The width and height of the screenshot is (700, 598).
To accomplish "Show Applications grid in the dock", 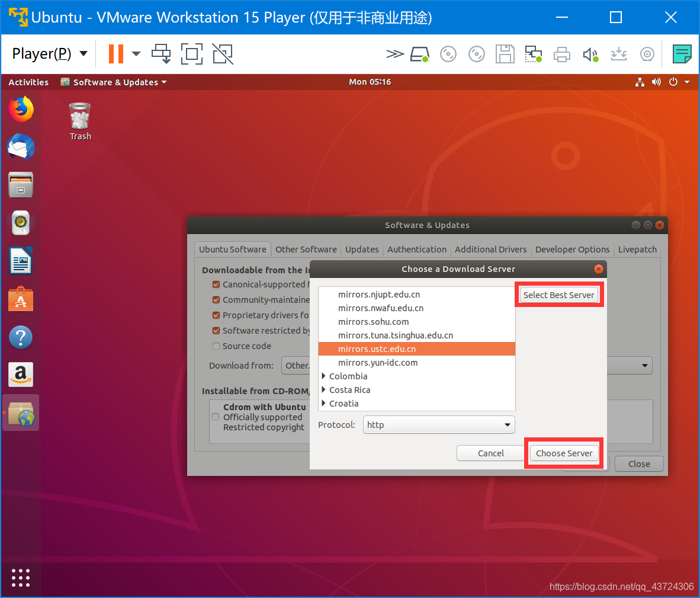I will (21, 577).
